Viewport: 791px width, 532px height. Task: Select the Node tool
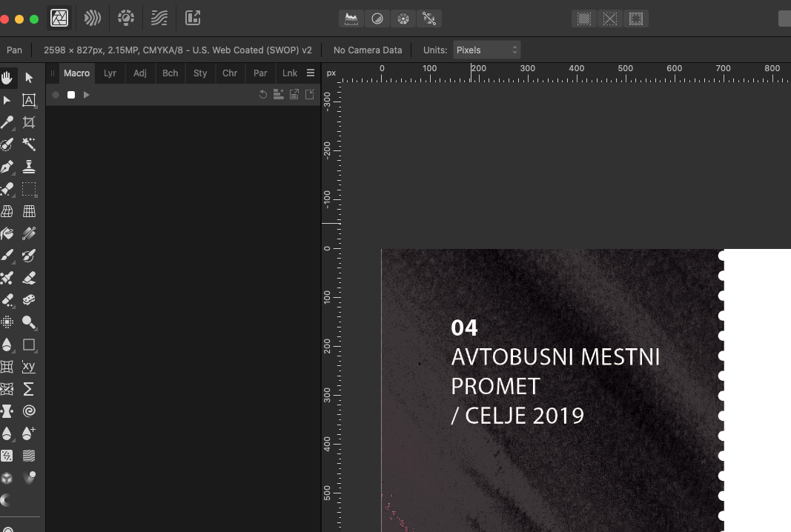click(7, 100)
